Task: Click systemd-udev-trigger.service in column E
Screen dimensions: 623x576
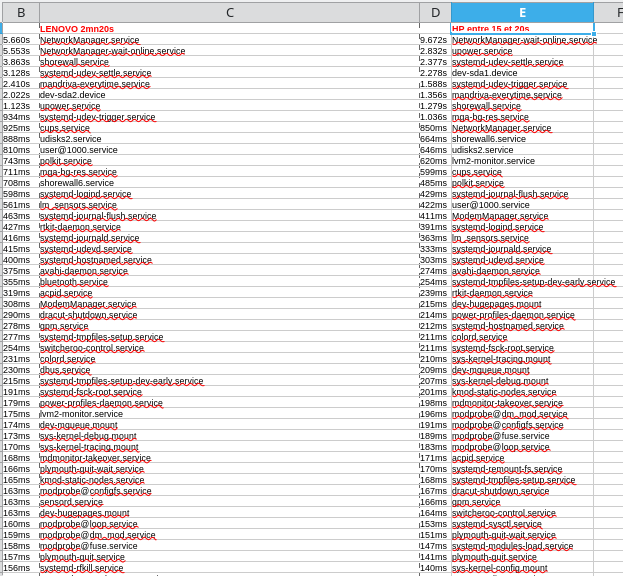Action: [522, 84]
